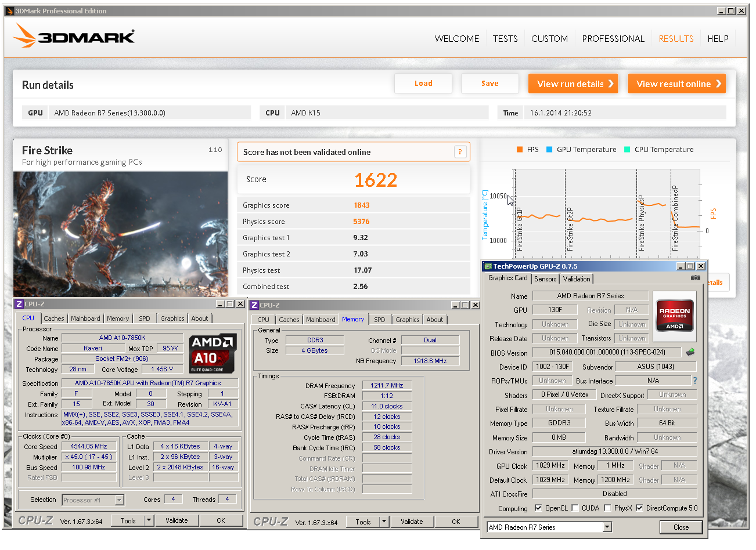Open Tools dropdown arrow in CPU-Z CPU window
The height and width of the screenshot is (550, 756).
[149, 520]
